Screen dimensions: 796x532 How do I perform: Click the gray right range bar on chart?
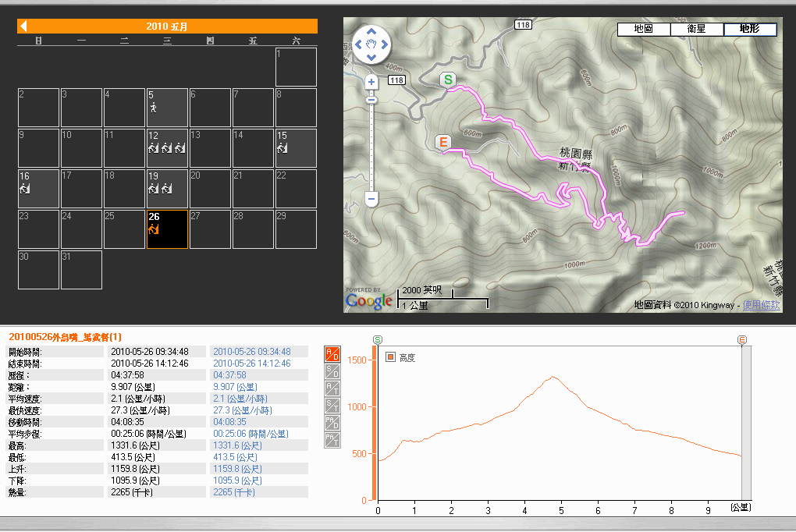[746, 423]
